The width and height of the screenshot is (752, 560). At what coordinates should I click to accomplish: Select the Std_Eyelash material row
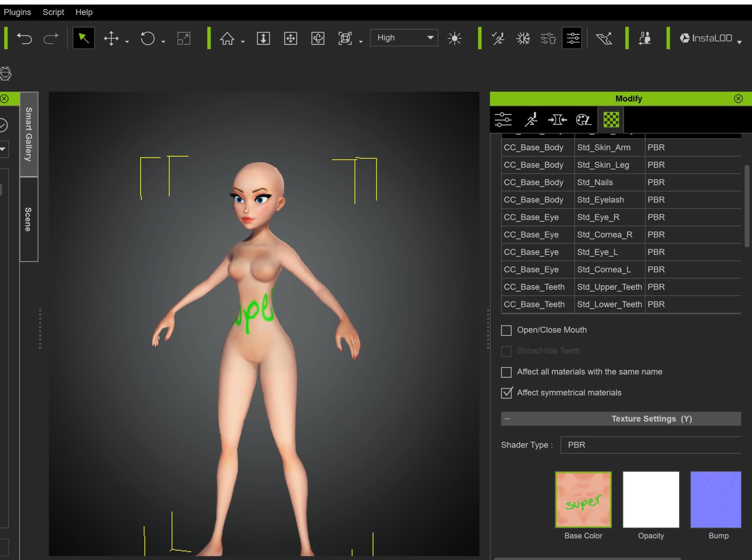tap(621, 200)
